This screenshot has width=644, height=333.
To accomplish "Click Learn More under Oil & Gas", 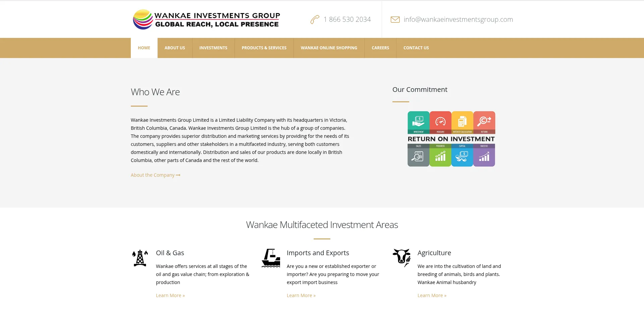I will tap(170, 295).
